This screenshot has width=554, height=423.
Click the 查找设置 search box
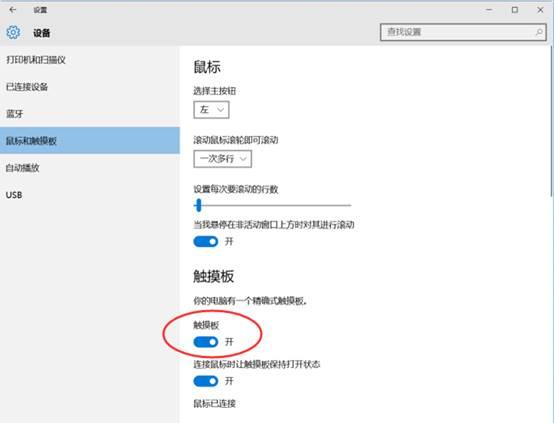click(463, 32)
